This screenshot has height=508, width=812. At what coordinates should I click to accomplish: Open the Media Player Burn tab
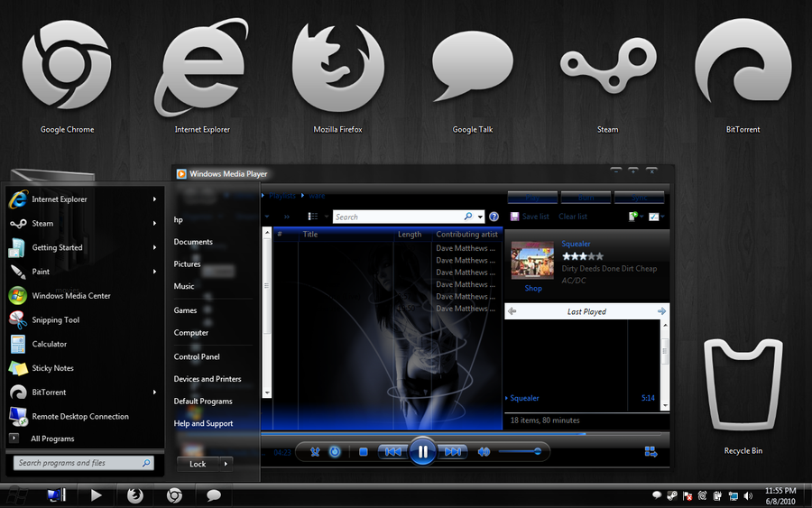coord(586,198)
